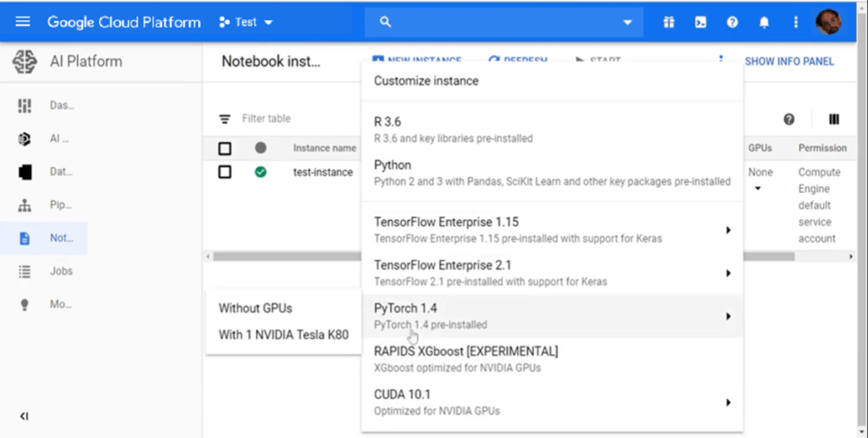This screenshot has height=438, width=868.
Task: Open Models lightbulb sidebar icon
Action: pos(25,305)
